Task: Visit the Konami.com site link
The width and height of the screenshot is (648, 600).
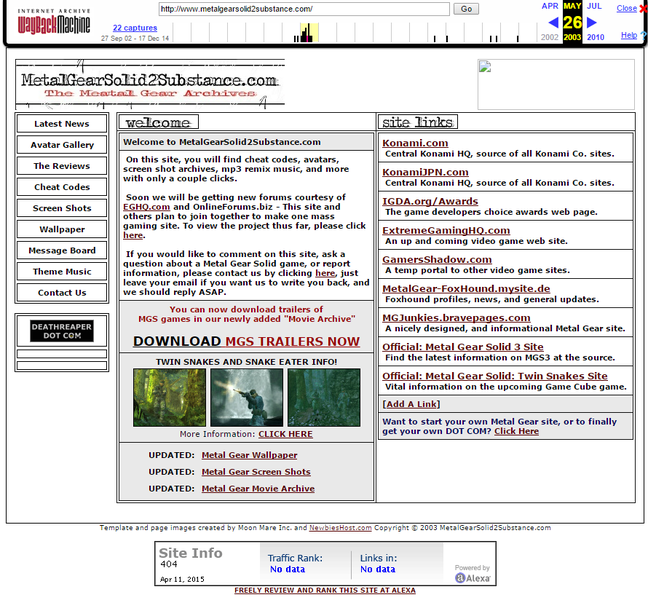Action: (x=415, y=143)
